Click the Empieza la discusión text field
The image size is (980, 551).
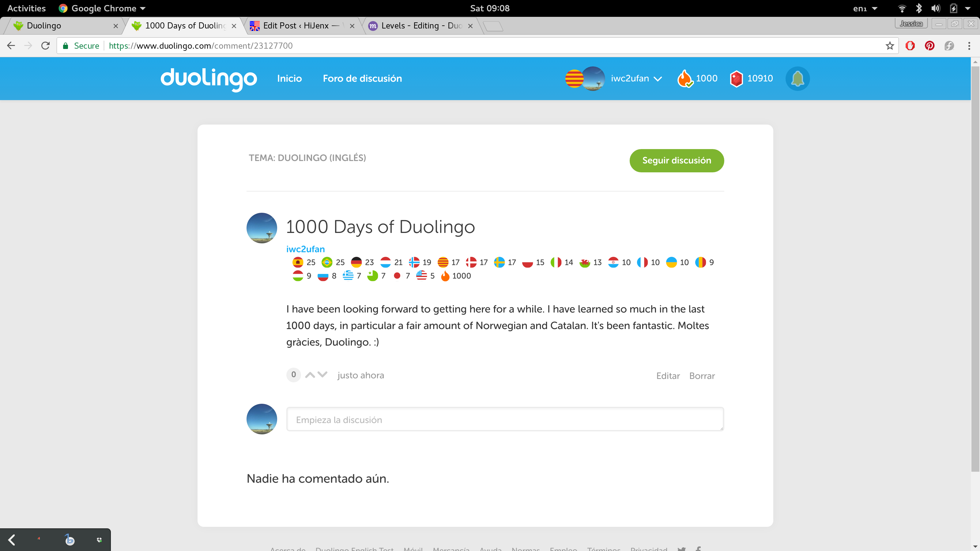(504, 419)
